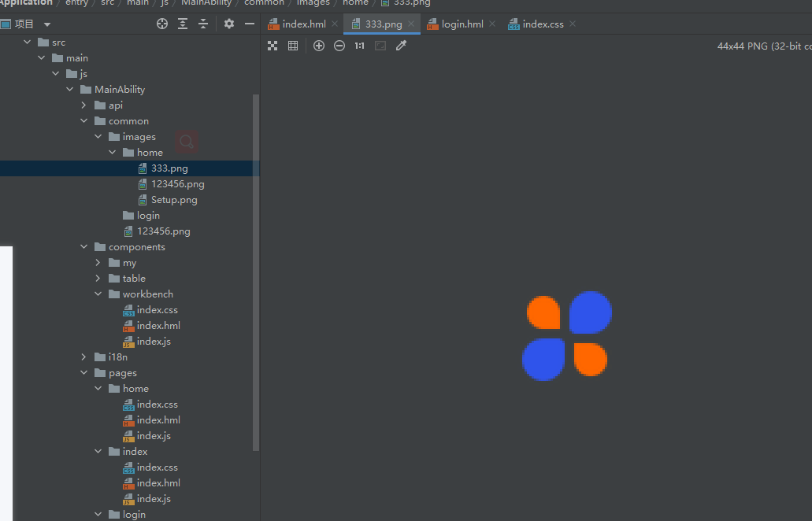Click the fit-to-window zoom icon
The width and height of the screenshot is (812, 521).
[380, 46]
